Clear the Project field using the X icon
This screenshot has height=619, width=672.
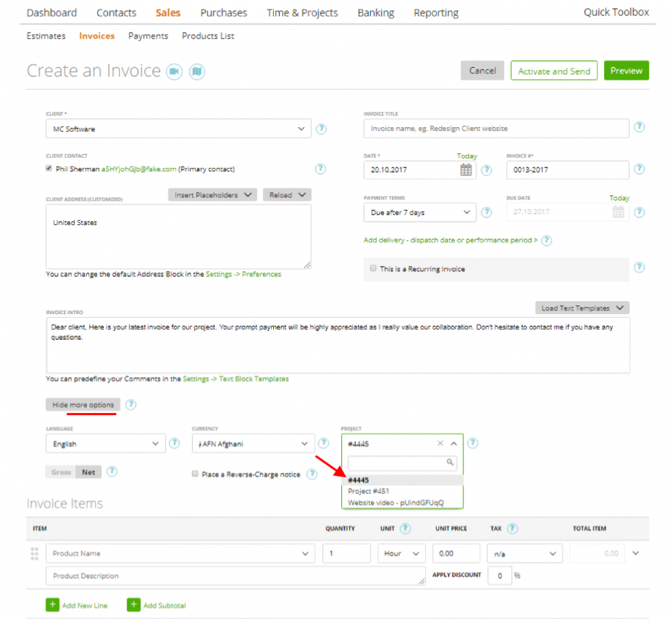[441, 443]
